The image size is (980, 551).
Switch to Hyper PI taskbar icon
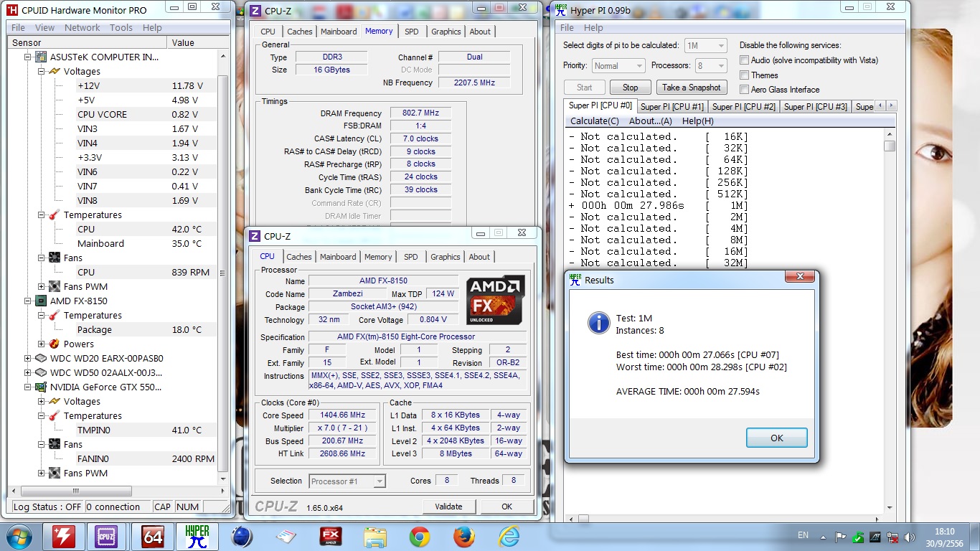tap(197, 536)
